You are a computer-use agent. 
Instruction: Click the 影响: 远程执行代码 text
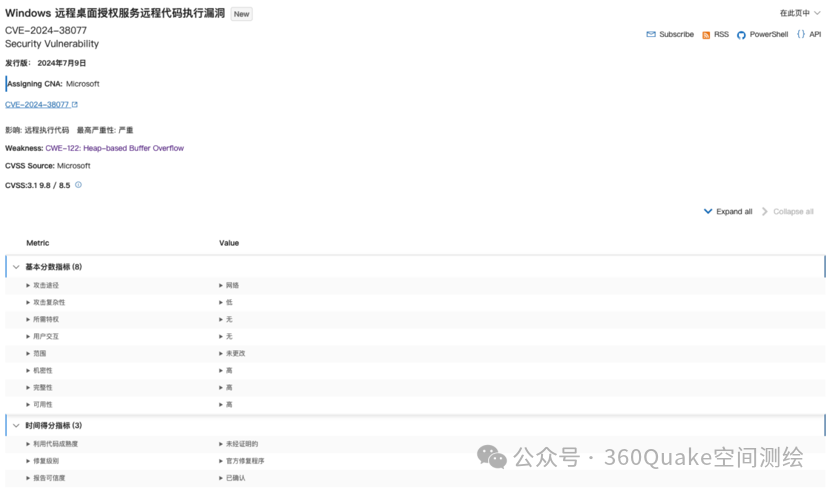37,130
